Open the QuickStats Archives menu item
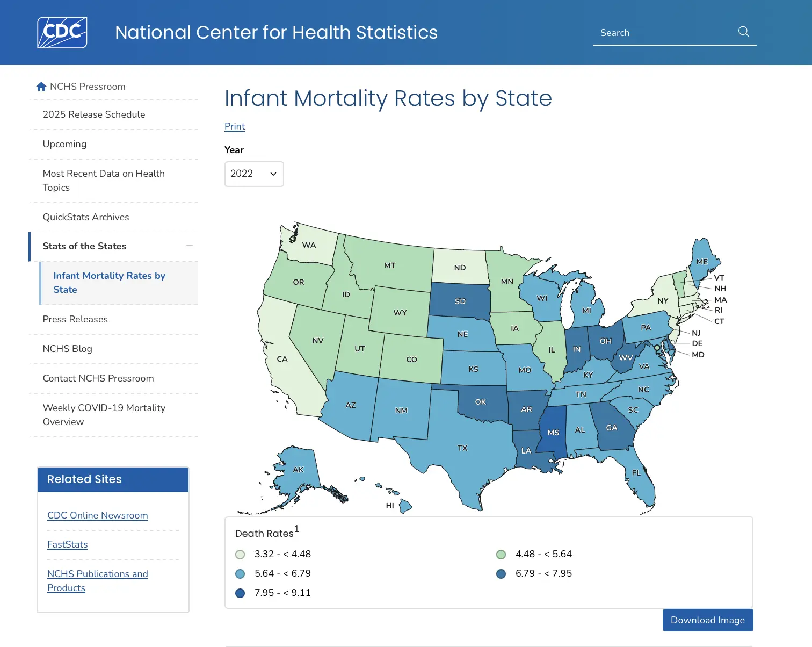812x647 pixels. click(86, 217)
